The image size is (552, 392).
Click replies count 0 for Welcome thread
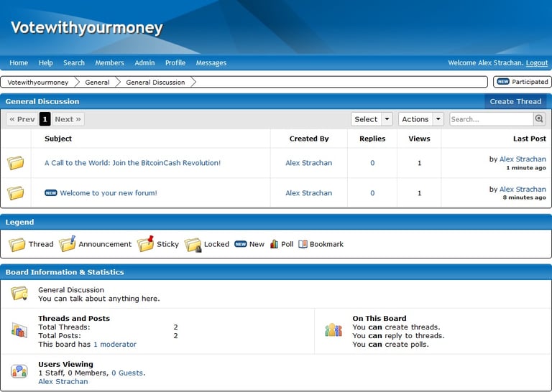pyautogui.click(x=372, y=192)
